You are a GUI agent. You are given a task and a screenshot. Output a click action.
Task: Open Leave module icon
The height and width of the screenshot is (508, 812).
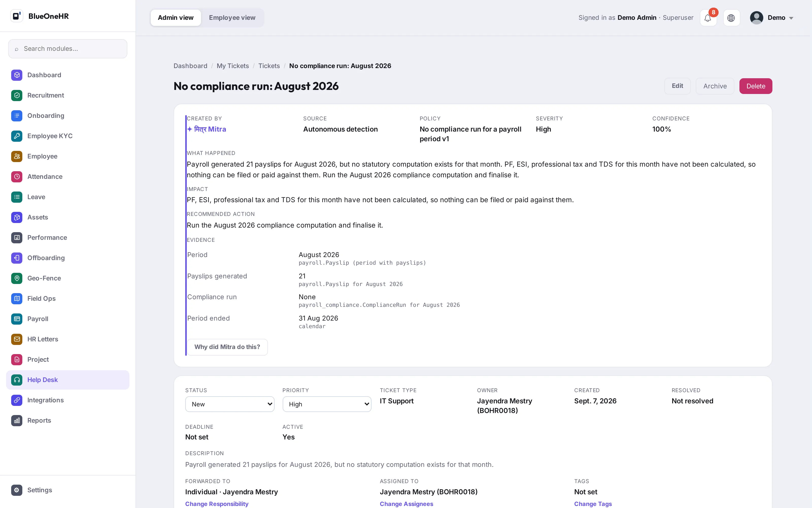(17, 197)
